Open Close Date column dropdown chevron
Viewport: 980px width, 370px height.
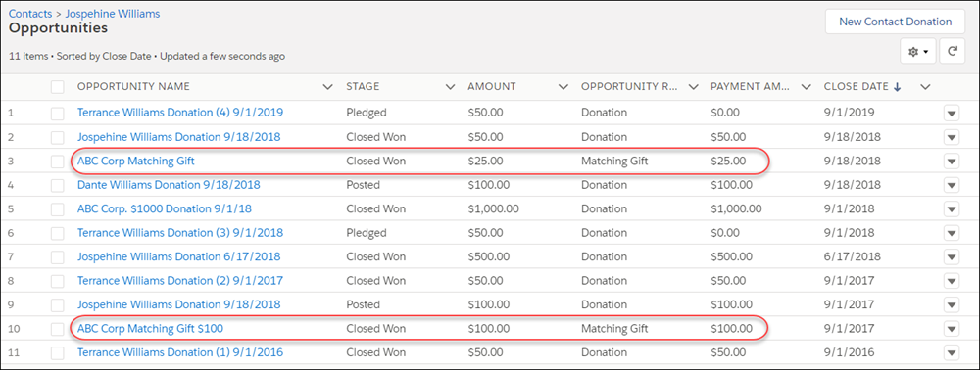pyautogui.click(x=926, y=87)
